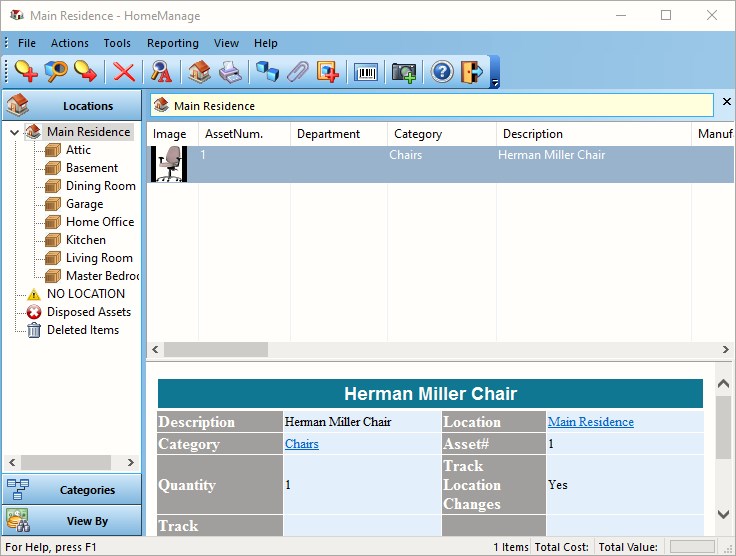736x556 pixels.
Task: Sort by the Category column header
Action: (x=442, y=134)
